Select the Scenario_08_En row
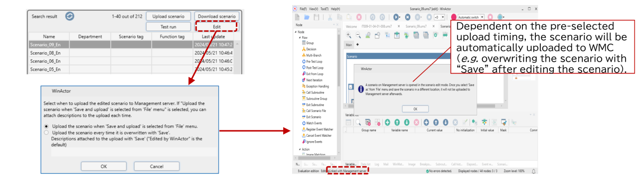644x187 pixels. 131,52
